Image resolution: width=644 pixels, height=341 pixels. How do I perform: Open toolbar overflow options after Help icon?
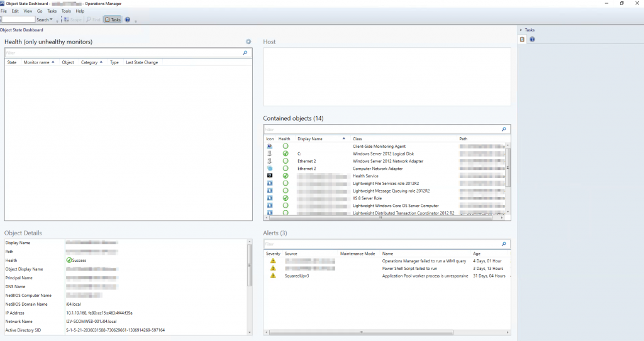click(136, 21)
